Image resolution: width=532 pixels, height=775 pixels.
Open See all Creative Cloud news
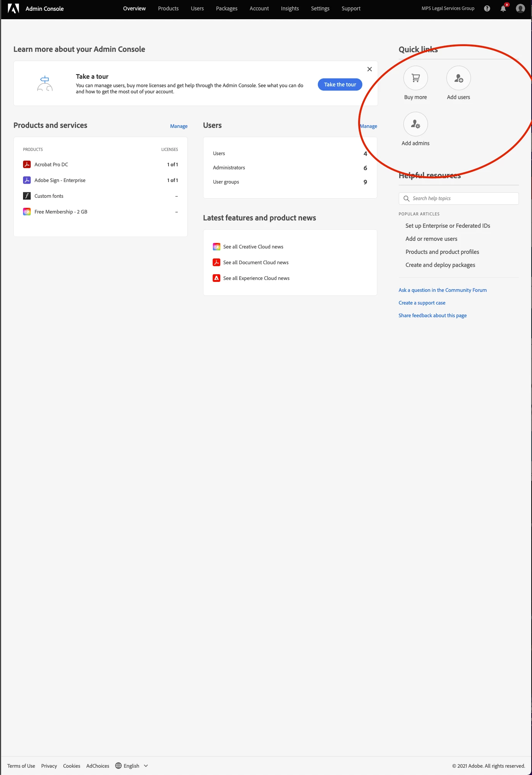coord(253,247)
